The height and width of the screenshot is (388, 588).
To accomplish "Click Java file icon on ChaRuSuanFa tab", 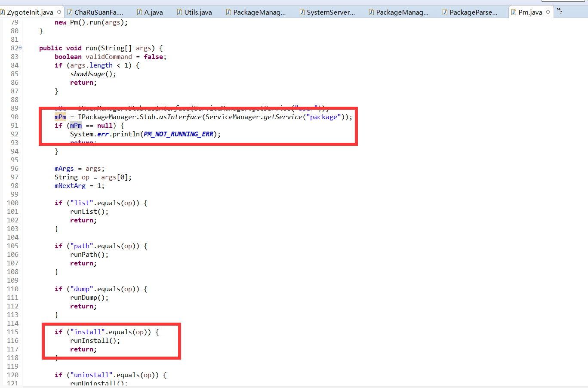I will [x=70, y=12].
